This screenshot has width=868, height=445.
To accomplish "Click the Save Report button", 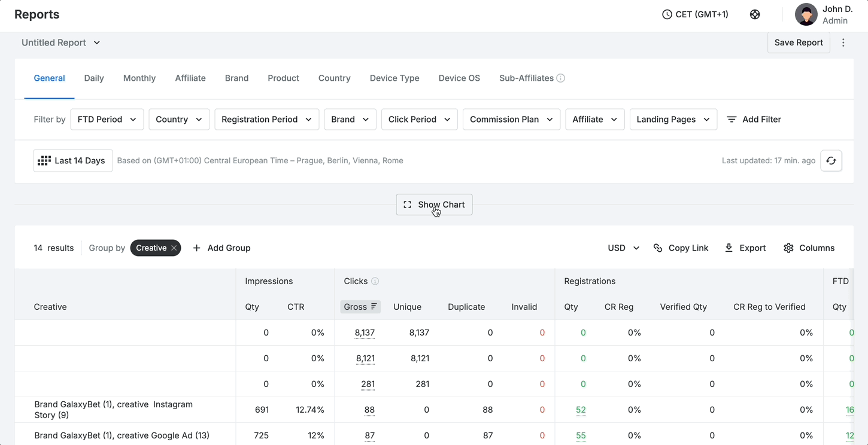I will 799,42.
